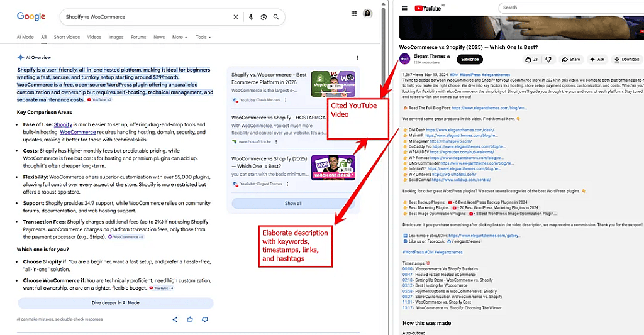Image resolution: width=644 pixels, height=335 pixels.
Task: Switch to AI Mode tab
Action: pos(25,37)
